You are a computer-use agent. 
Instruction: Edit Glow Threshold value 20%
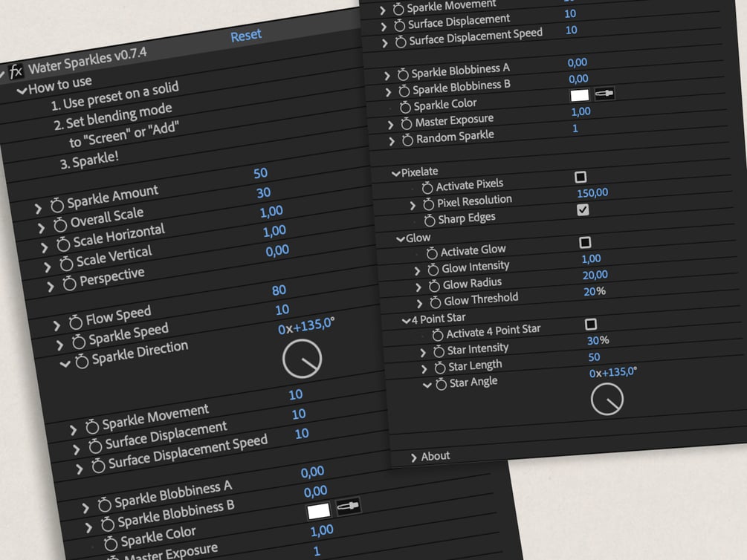(595, 291)
